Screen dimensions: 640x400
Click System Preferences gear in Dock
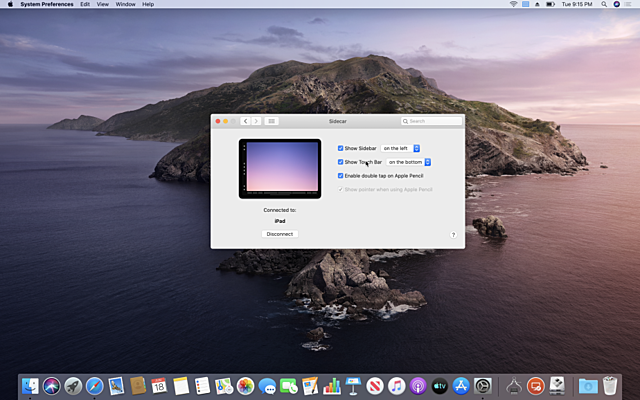pyautogui.click(x=482, y=386)
